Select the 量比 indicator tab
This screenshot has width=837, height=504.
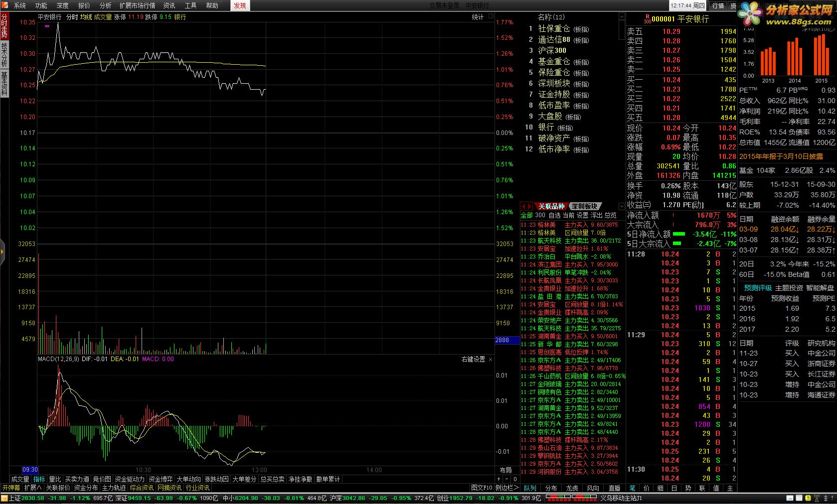55,479
